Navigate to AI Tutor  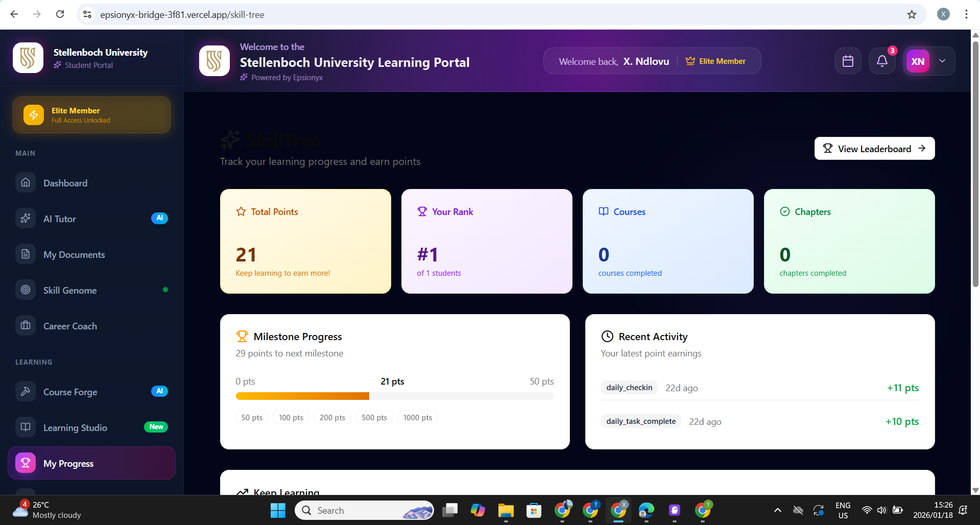92,219
